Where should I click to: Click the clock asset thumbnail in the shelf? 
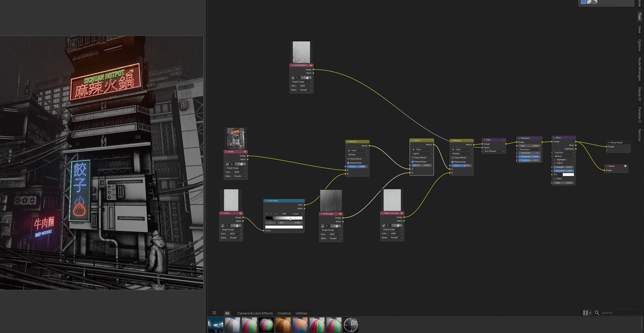(351, 325)
